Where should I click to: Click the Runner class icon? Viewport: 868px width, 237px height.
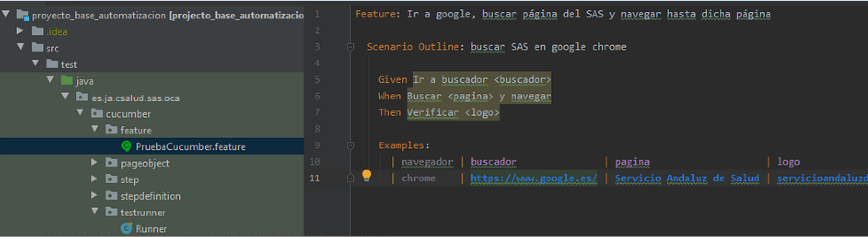point(126,228)
